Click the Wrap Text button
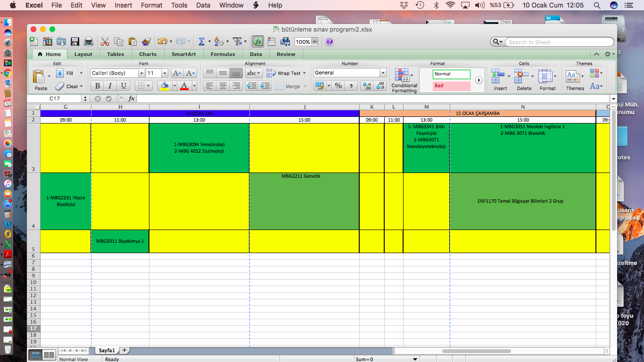Image resolution: width=644 pixels, height=362 pixels. [286, 73]
